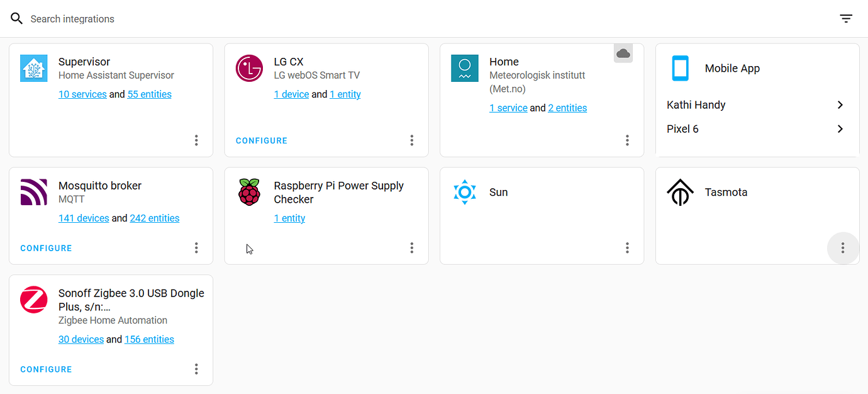868x394 pixels.
Task: Click the Supervisor integration logo
Action: 34,68
